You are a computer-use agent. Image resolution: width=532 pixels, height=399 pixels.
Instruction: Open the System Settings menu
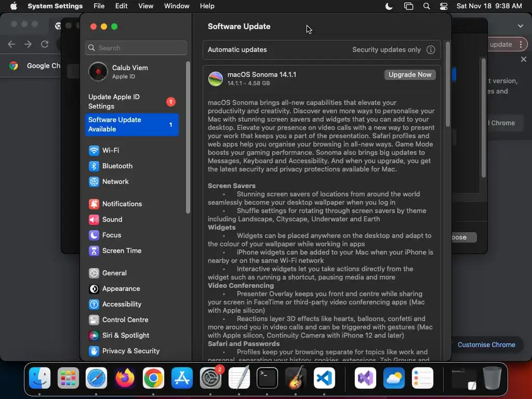pos(55,6)
